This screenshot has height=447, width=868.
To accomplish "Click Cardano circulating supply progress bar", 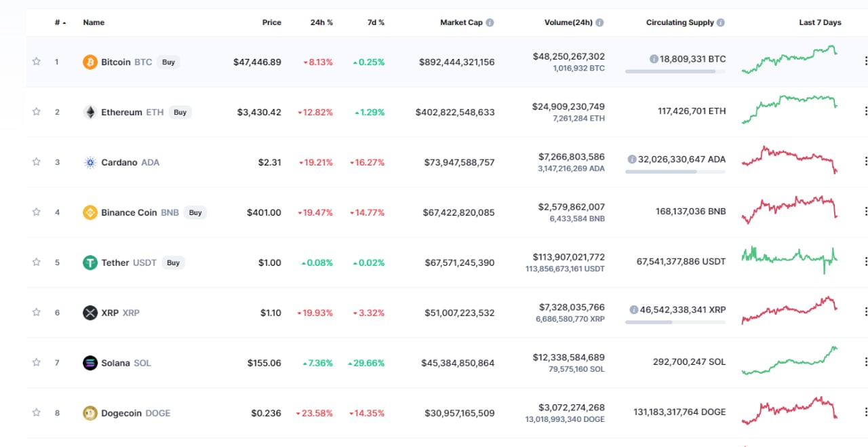I will [675, 171].
